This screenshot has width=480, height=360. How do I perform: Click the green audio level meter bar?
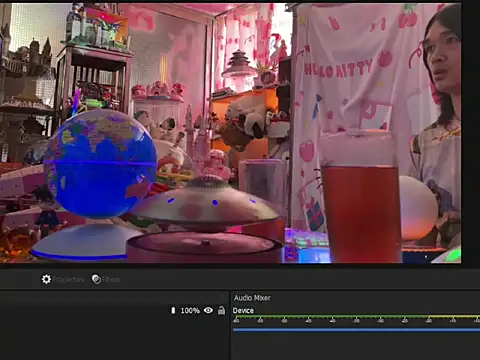tap(356, 316)
